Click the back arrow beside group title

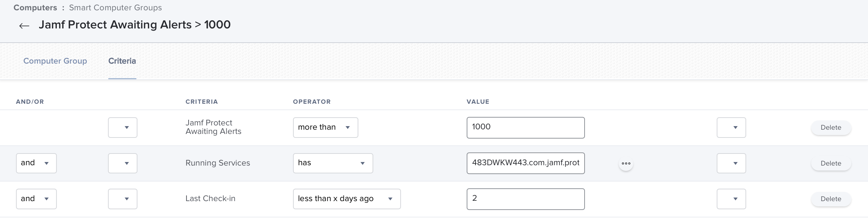[x=24, y=26]
